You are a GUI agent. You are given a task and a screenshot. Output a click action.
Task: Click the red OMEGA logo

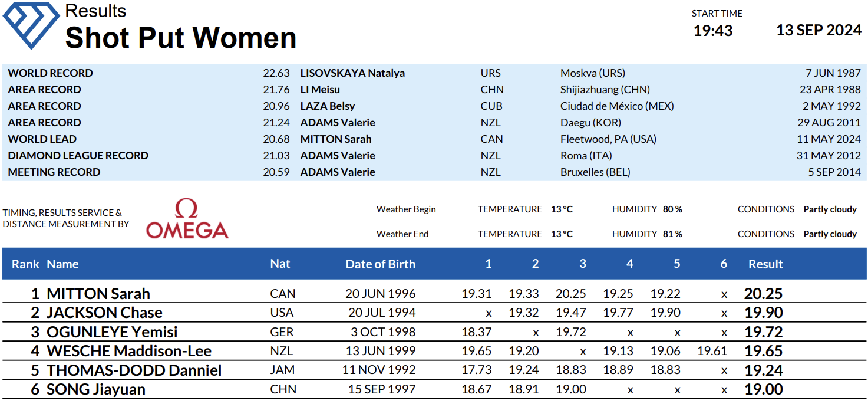point(187,219)
